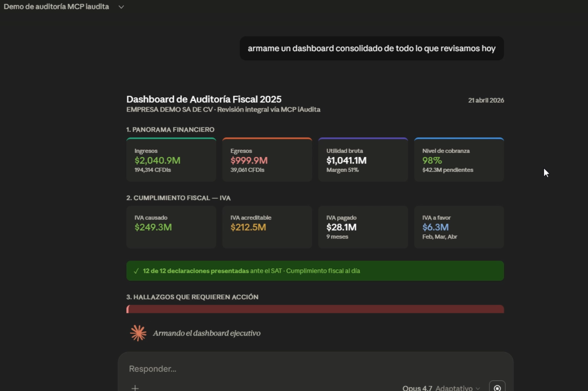
Task: Click the 'Dashboard de Auditoría Fiscal 2025' heading
Action: tap(204, 99)
